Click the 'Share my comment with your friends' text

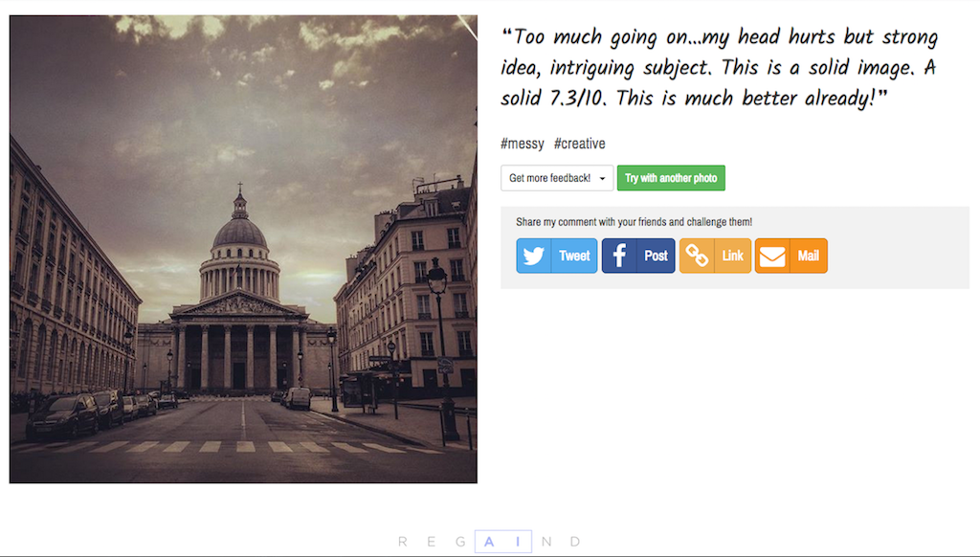pos(634,222)
